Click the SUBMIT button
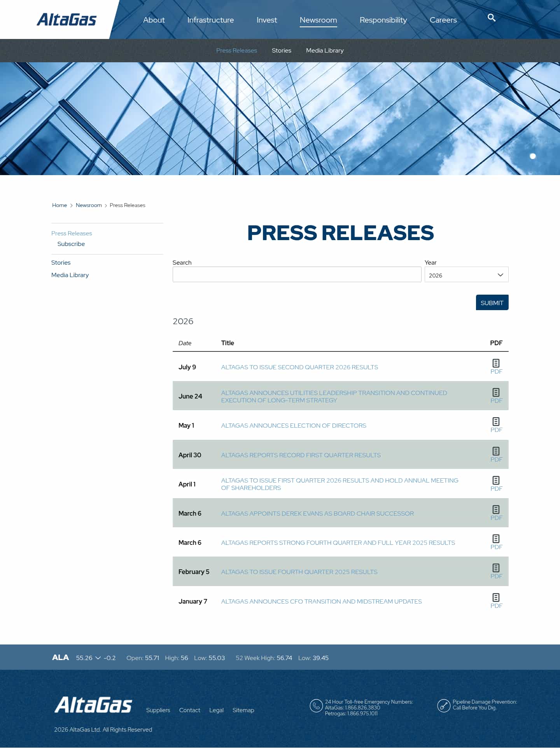560x748 pixels. (492, 302)
